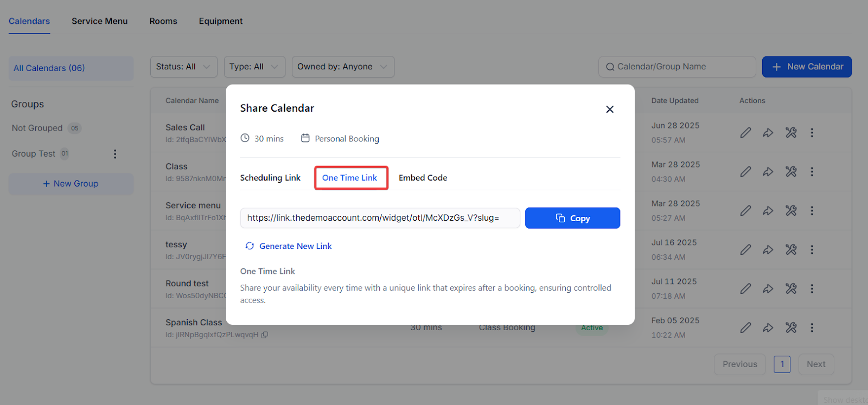The image size is (868, 405).
Task: Click edit pencil icon for Sales Call row
Action: [x=745, y=133]
